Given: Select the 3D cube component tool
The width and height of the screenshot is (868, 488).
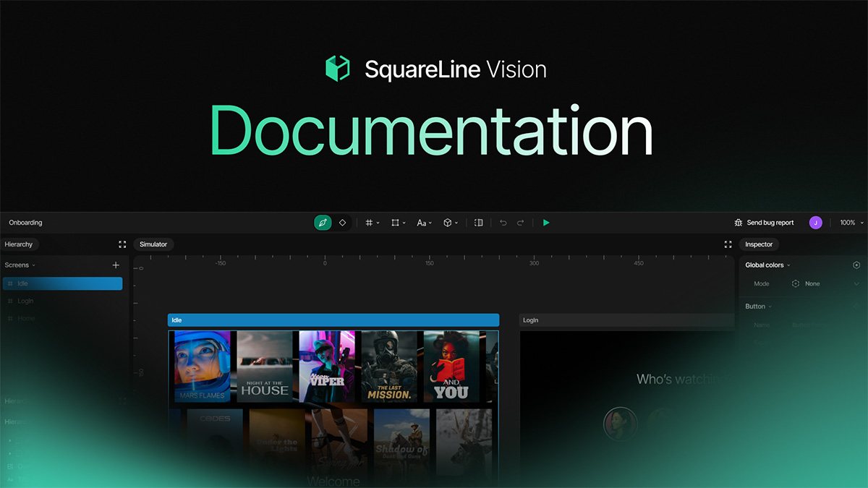Looking at the screenshot, I should click(448, 223).
